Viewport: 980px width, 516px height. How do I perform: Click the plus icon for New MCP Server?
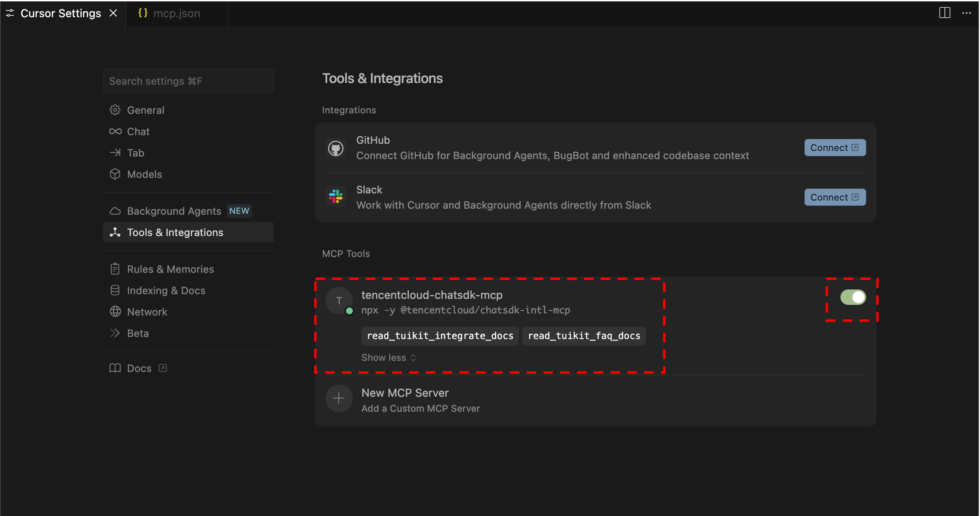339,399
